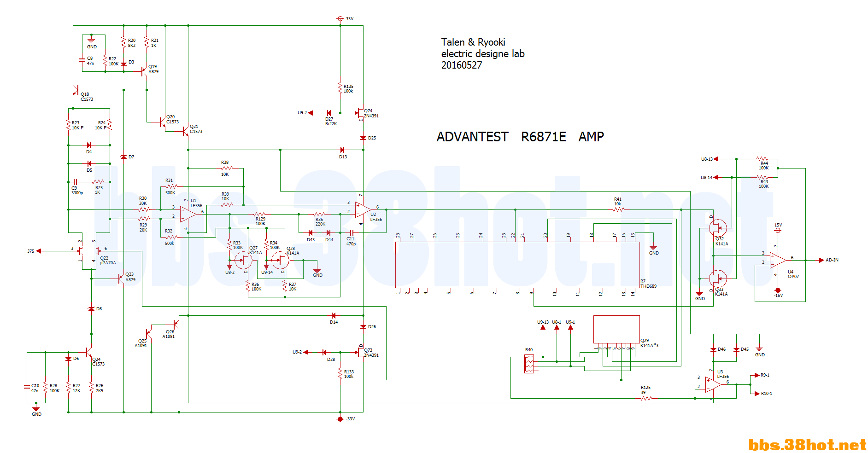
Task: Select the R125 39 ohm resistor
Action: (x=646, y=398)
